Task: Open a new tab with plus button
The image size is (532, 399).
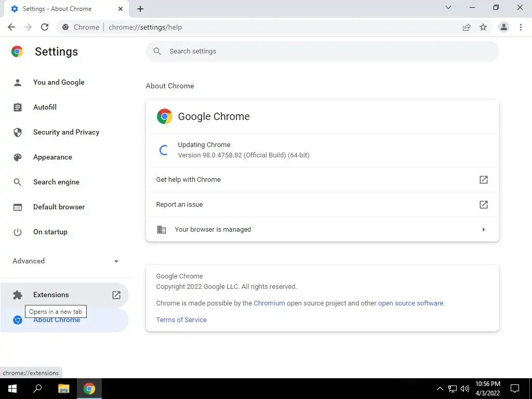Action: tap(140, 9)
